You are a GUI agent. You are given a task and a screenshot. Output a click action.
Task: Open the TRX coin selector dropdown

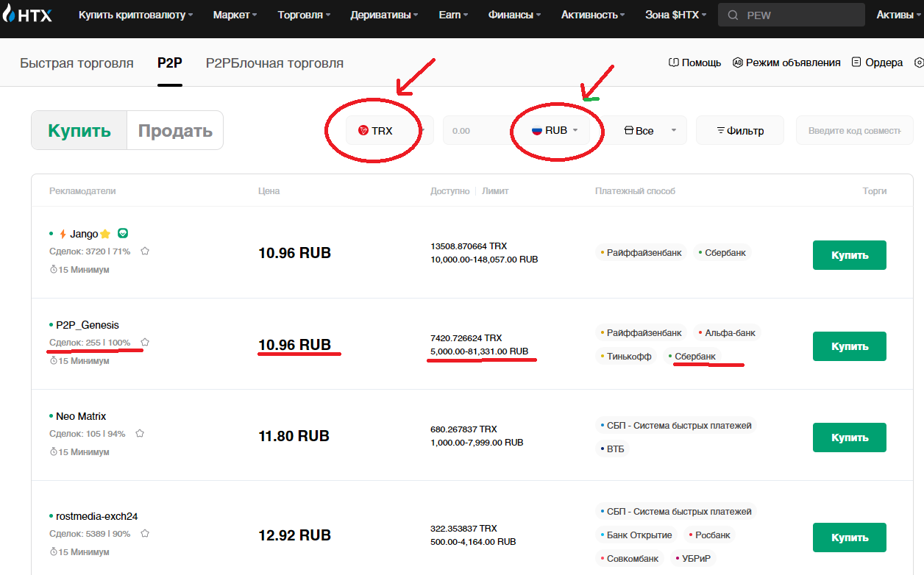[390, 130]
